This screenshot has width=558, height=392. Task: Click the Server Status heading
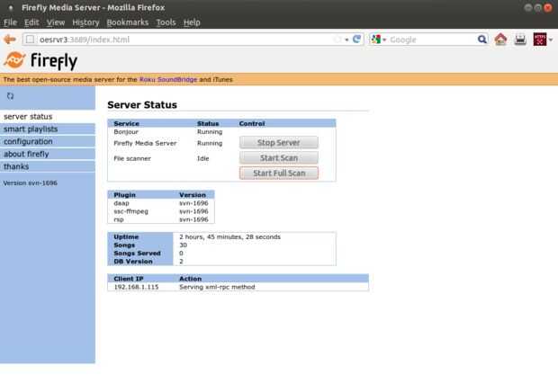point(142,105)
